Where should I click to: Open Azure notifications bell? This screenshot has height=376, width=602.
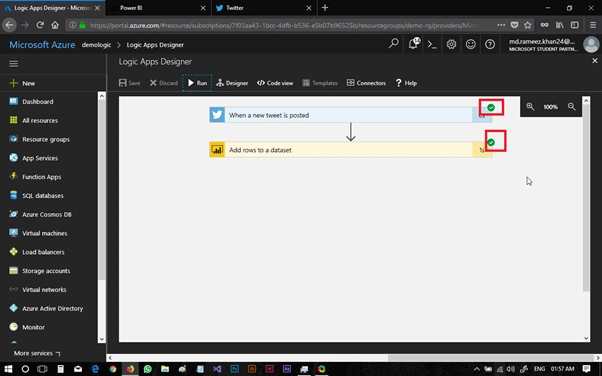413,44
